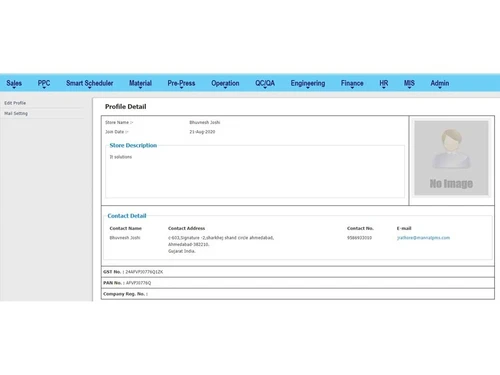Select the Company Reg. No. row
The image size is (500, 375).
point(298,294)
